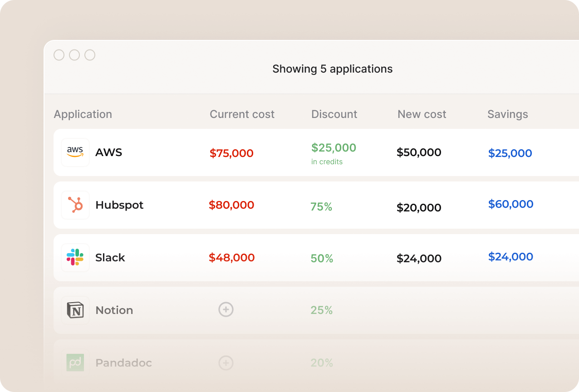Screen dimensions: 579x392
Task: Click Slack savings $24,000 in blue
Action: 510,257
